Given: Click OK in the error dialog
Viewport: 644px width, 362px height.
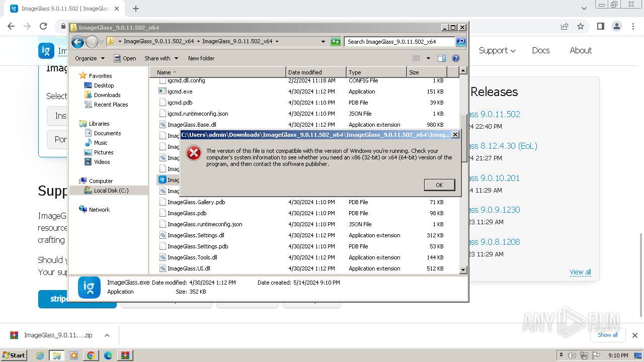Looking at the screenshot, I should tap(439, 185).
